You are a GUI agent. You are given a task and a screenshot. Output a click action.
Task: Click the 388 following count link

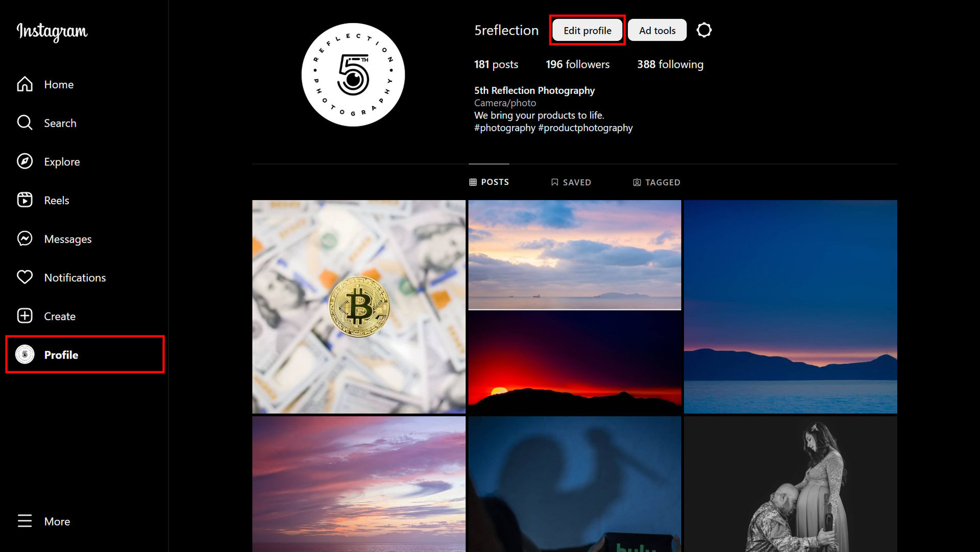tap(670, 64)
